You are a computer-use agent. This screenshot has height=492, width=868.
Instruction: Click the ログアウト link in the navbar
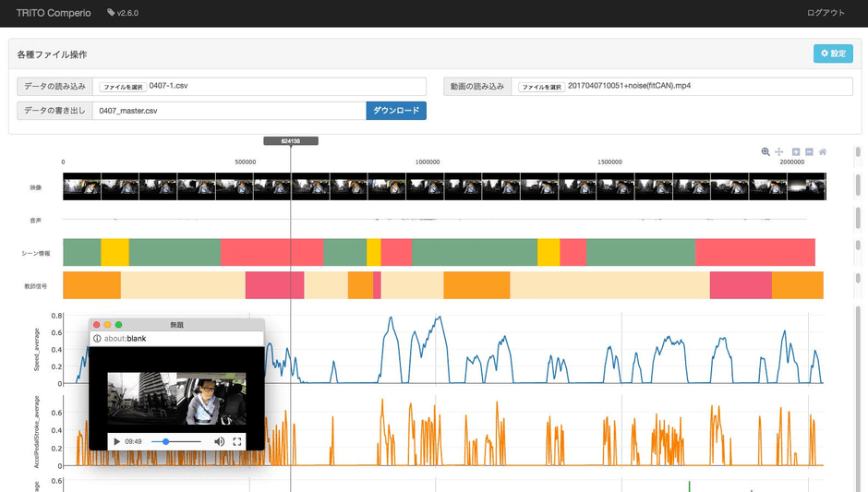826,13
